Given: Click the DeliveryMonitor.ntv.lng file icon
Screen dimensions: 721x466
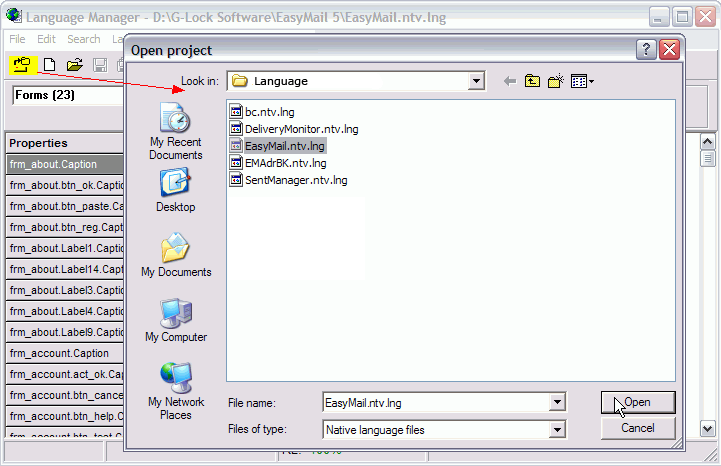Looking at the screenshot, I should point(236,128).
